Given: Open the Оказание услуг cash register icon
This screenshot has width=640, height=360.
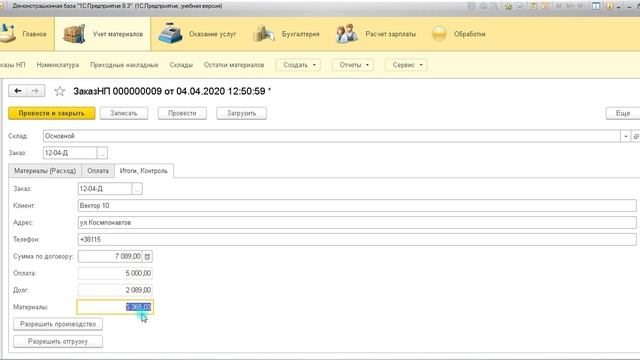Looking at the screenshot, I should (x=170, y=34).
